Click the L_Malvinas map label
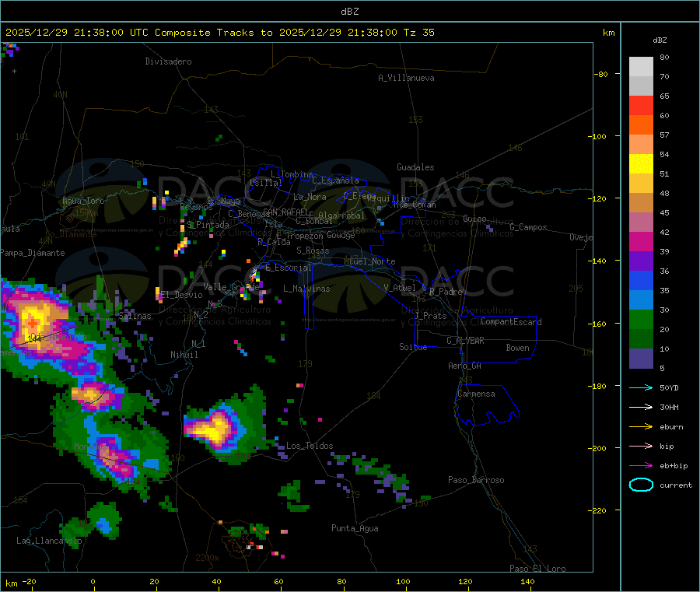Screen dimensions: 700x592 (306, 289)
